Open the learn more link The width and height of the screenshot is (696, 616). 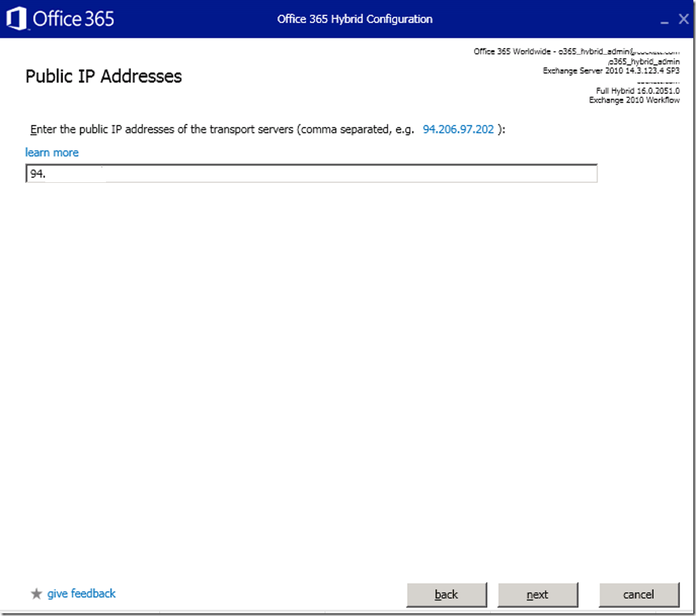(52, 152)
